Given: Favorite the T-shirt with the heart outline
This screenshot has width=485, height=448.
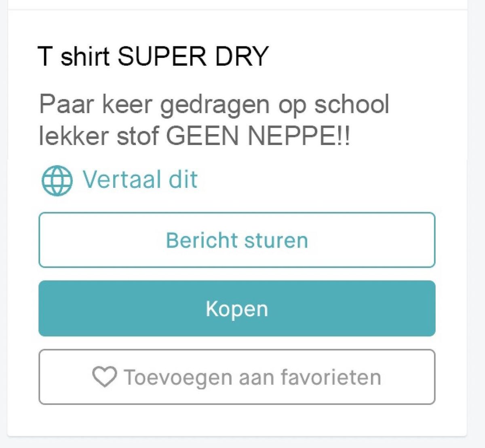Looking at the screenshot, I should (105, 376).
